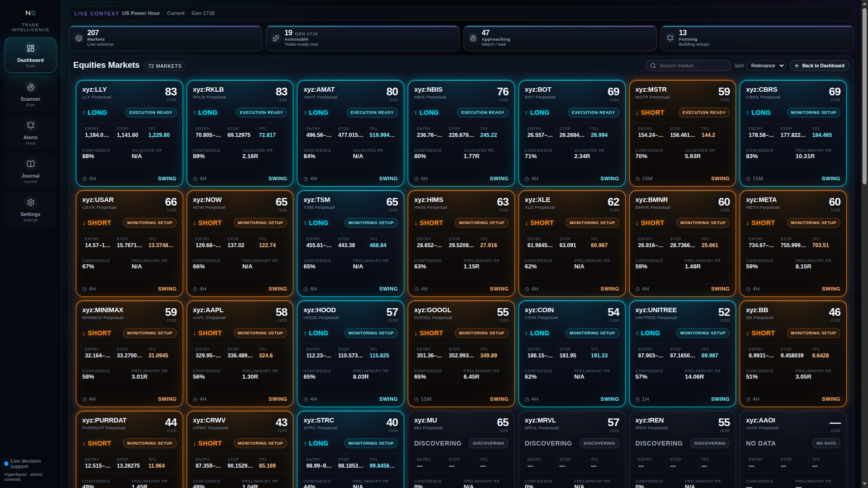Open the Scanner radar icon
Image resolution: width=868 pixels, height=488 pixels.
pyautogui.click(x=30, y=87)
